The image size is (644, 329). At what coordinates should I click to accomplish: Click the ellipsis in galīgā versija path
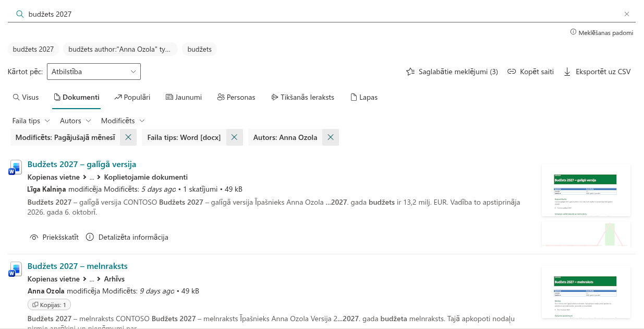pyautogui.click(x=92, y=177)
